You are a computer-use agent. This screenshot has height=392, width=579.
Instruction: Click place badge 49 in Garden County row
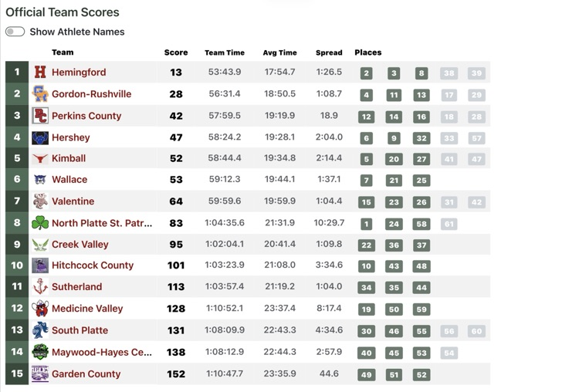click(x=366, y=375)
